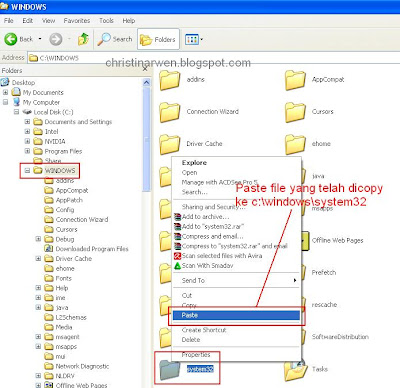Choose Add to "system32.rar" entry
The width and height of the screenshot is (400, 388).
click(x=237, y=226)
